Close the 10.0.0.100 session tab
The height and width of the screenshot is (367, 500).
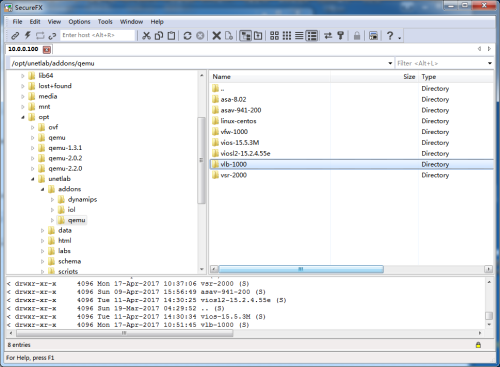tap(47, 50)
